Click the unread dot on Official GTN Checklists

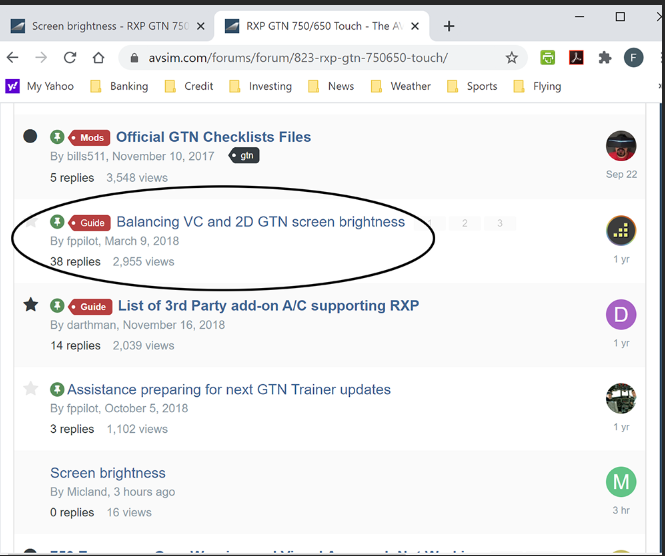30,136
